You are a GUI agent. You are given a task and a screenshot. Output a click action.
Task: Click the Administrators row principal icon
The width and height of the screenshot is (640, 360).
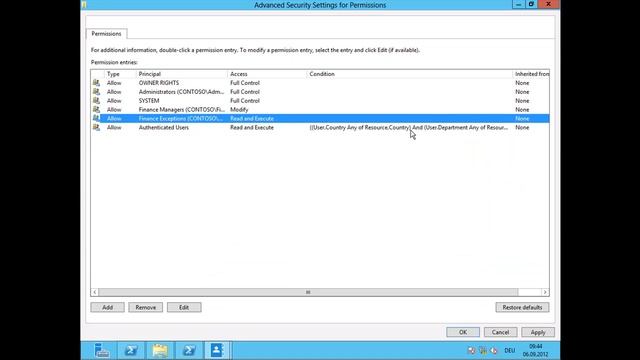coord(96,92)
